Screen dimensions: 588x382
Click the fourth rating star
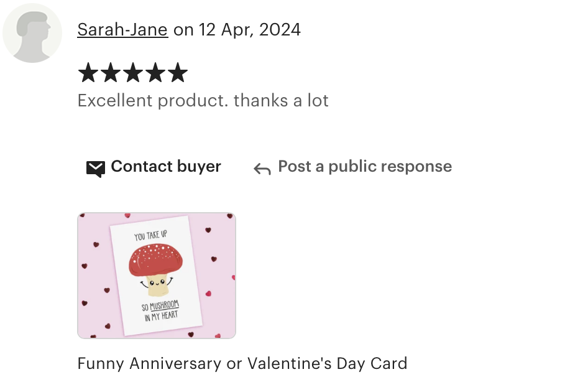(x=155, y=72)
